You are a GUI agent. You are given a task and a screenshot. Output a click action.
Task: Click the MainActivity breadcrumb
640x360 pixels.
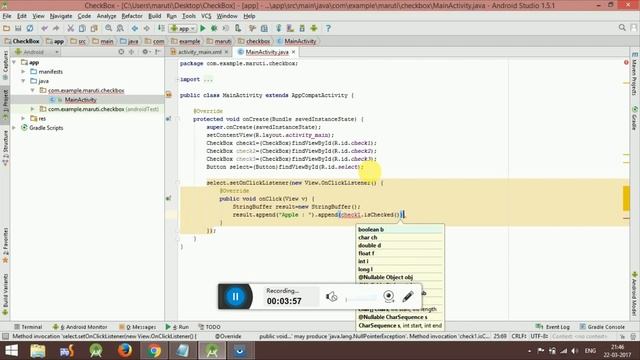coord(297,41)
